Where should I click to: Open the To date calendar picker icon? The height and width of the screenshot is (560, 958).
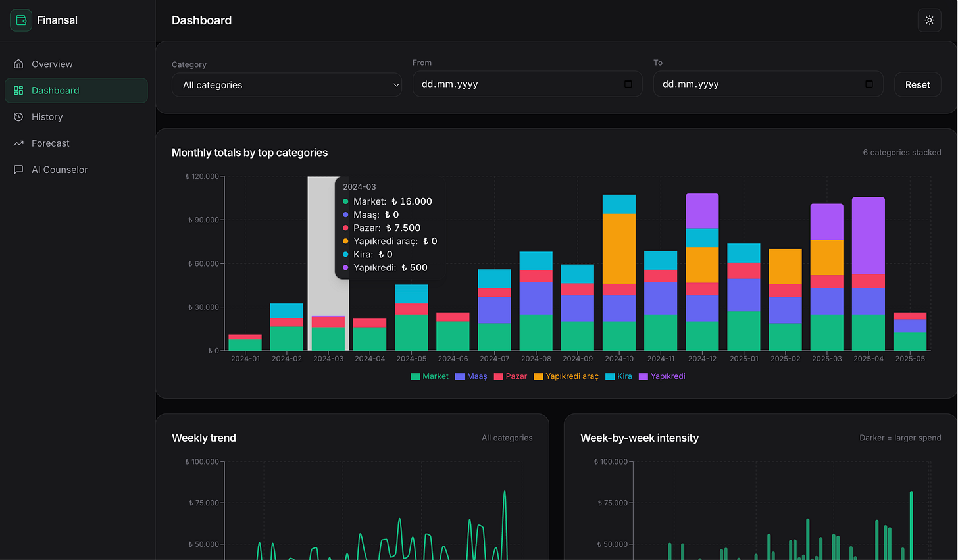click(869, 84)
